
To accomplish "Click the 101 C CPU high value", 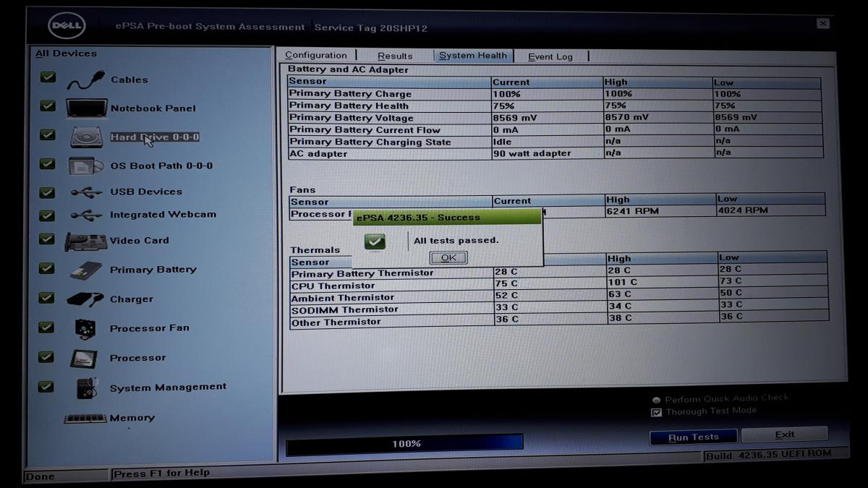I will click(623, 282).
